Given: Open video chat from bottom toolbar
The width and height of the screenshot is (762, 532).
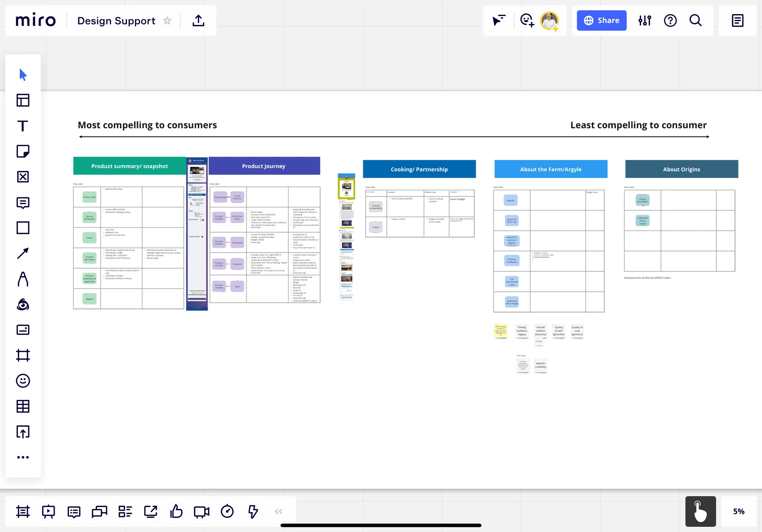Looking at the screenshot, I should (201, 512).
